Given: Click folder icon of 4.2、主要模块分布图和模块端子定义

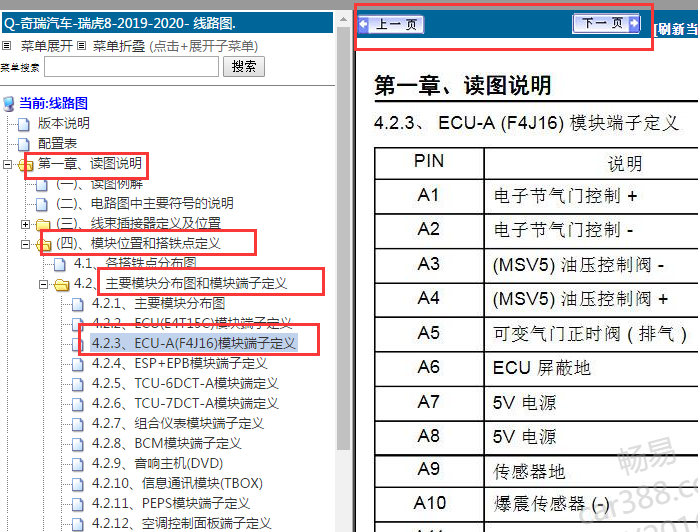Looking at the screenshot, I should click(x=61, y=284).
